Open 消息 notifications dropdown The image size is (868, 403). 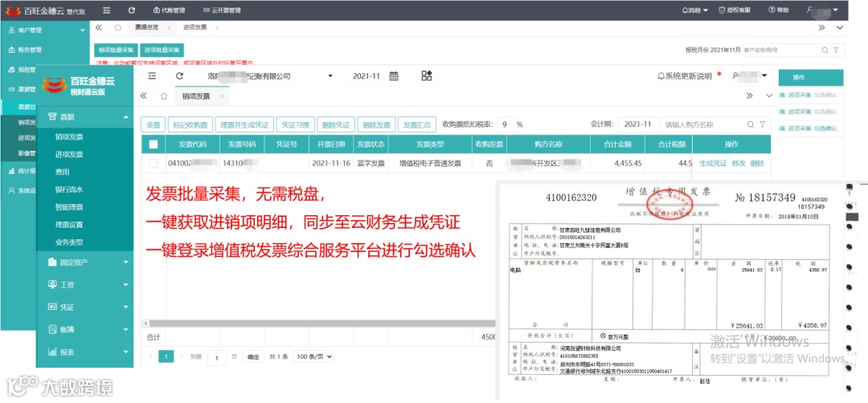(x=694, y=10)
